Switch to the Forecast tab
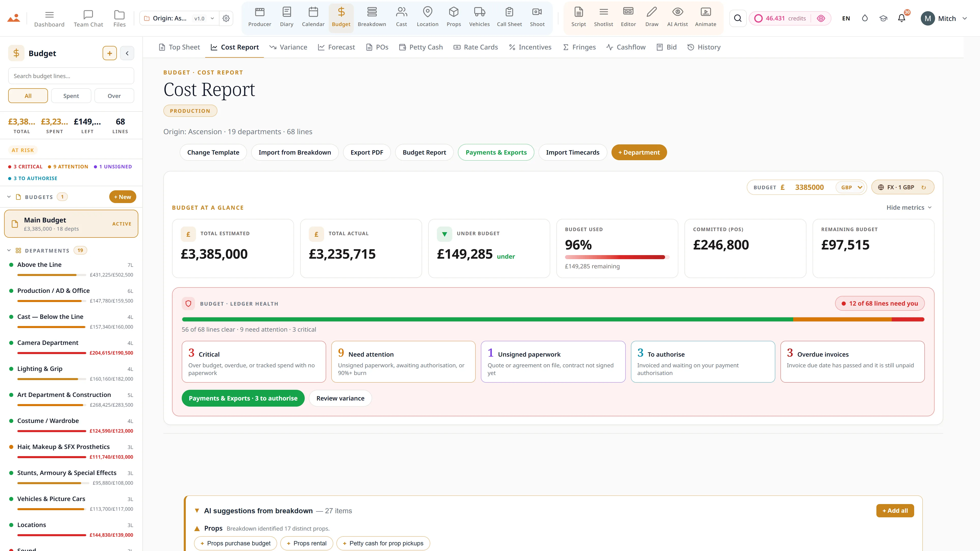The height and width of the screenshot is (551, 980). coord(336,47)
